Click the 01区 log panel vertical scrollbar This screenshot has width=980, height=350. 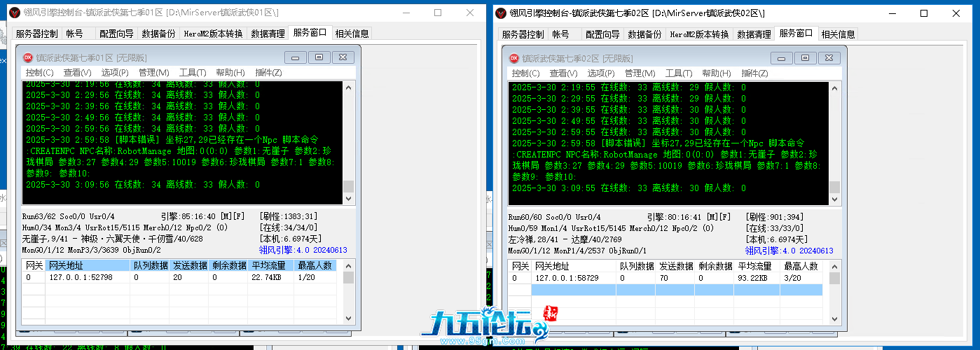[348, 143]
